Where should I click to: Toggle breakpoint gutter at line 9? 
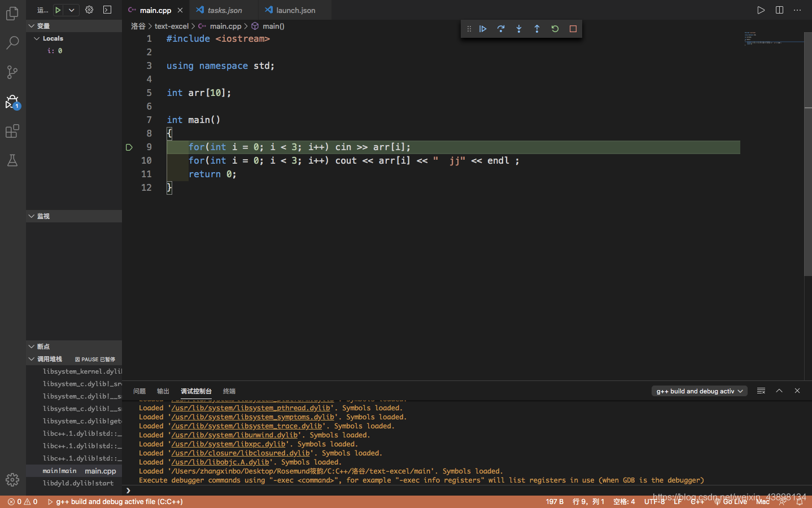pyautogui.click(x=129, y=147)
